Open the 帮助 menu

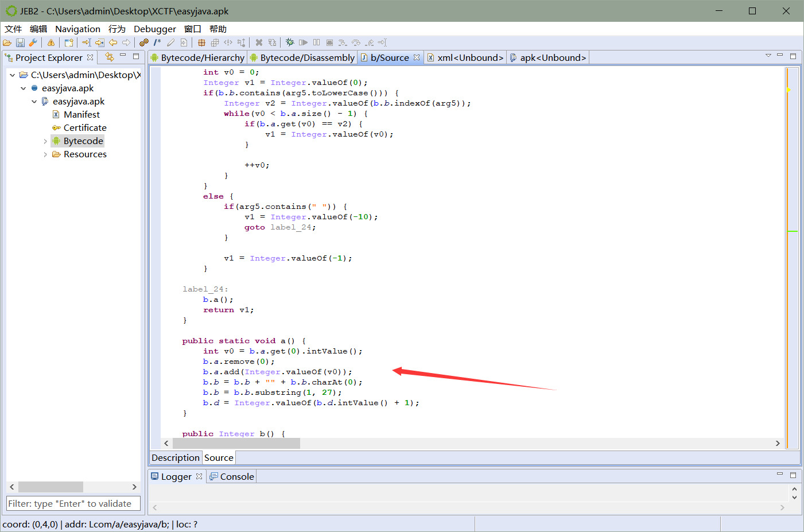218,29
